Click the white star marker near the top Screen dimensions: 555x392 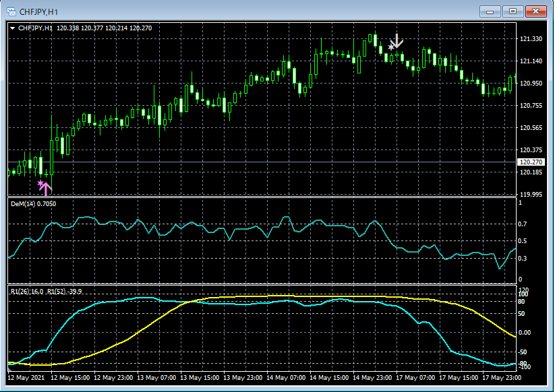point(391,47)
